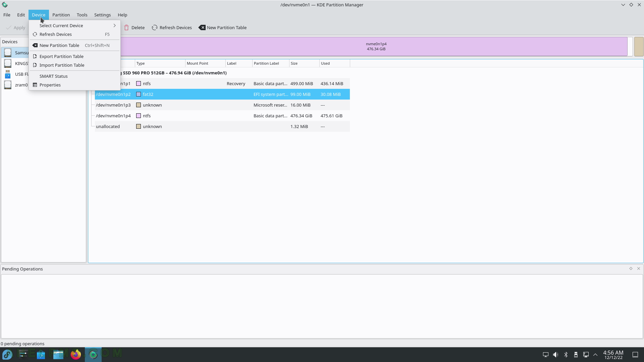The height and width of the screenshot is (362, 644).
Task: Click the Samsung SSD 960 PRO device heading
Action: [174, 73]
